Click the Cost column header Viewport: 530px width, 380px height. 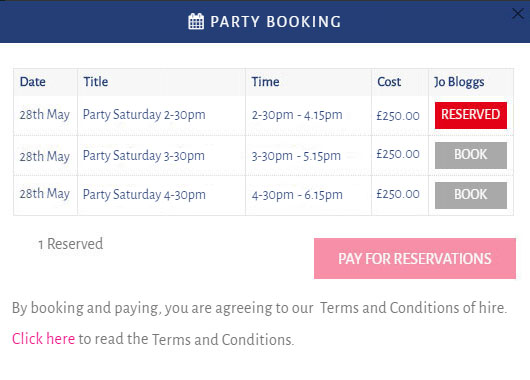pyautogui.click(x=389, y=82)
